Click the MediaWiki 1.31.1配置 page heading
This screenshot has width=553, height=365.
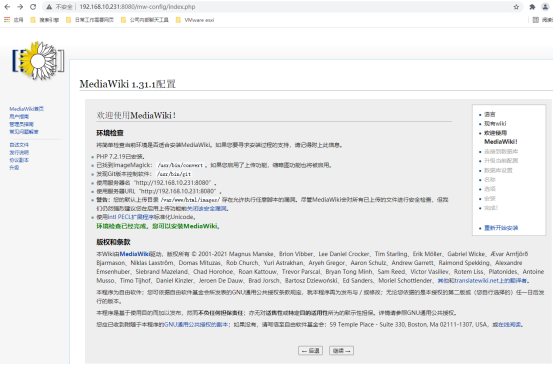click(x=128, y=84)
